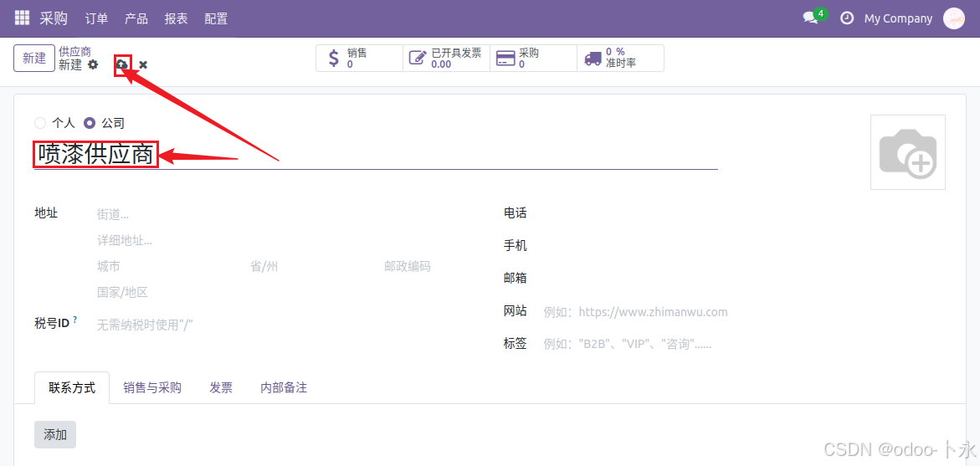Select the 个人 radio option
Screen dimensions: 980x466
point(41,123)
